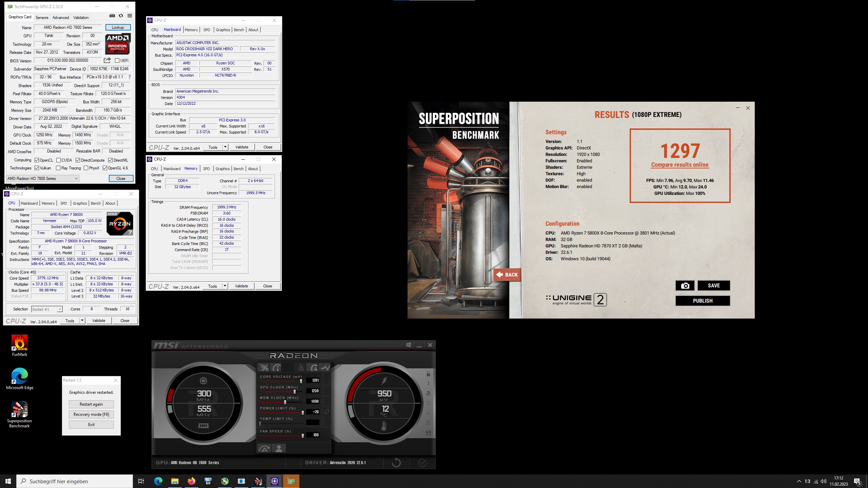Click Windows search box in taskbar
The width and height of the screenshot is (868, 488).
click(x=75, y=481)
